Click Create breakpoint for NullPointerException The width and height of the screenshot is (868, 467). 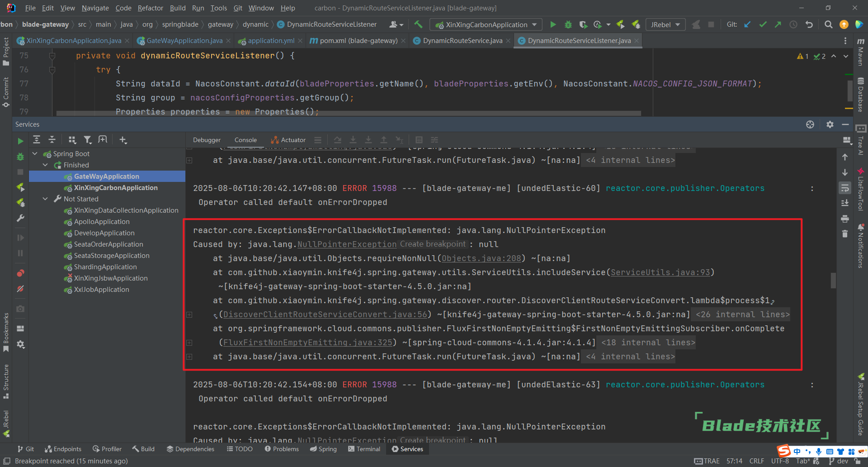coord(433,244)
